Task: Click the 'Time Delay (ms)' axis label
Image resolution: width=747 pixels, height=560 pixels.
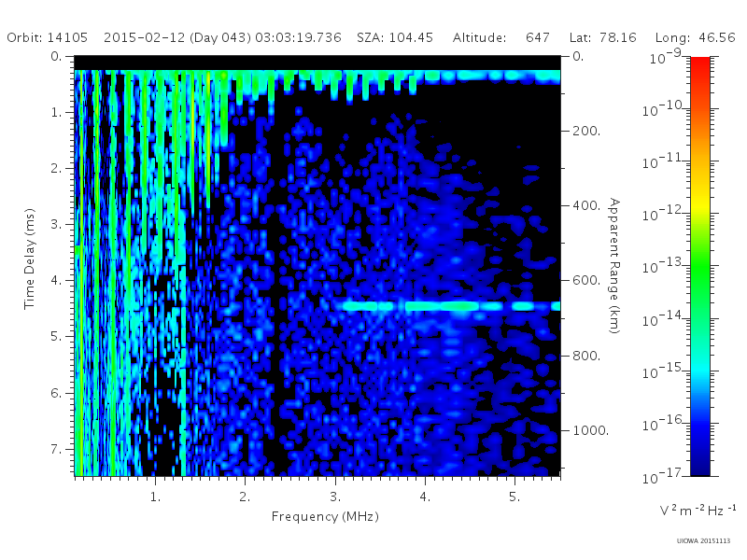Action: pyautogui.click(x=30, y=259)
